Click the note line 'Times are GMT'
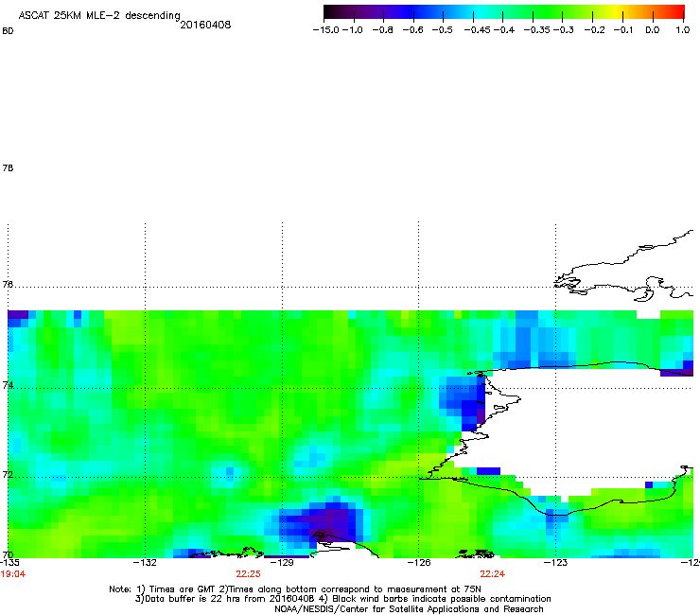 point(295,589)
